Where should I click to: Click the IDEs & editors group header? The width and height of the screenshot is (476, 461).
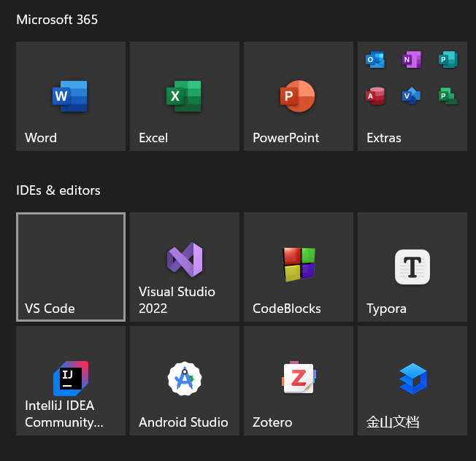tap(58, 190)
